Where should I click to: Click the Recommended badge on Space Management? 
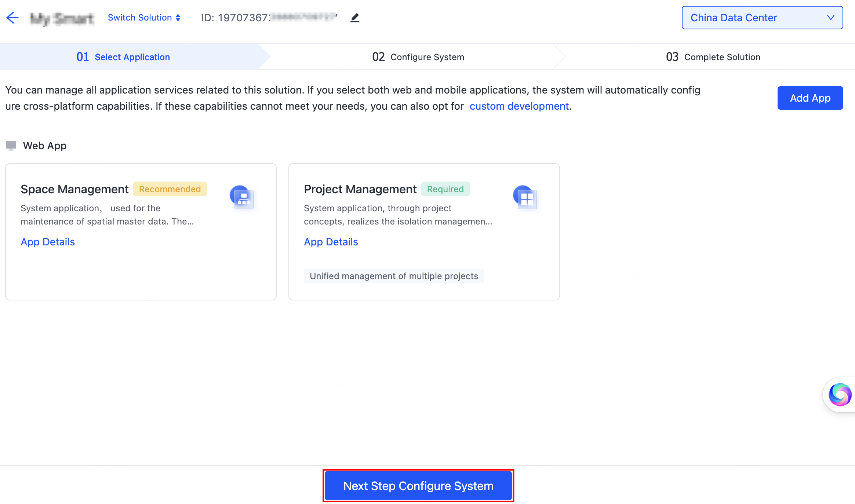[x=170, y=189]
